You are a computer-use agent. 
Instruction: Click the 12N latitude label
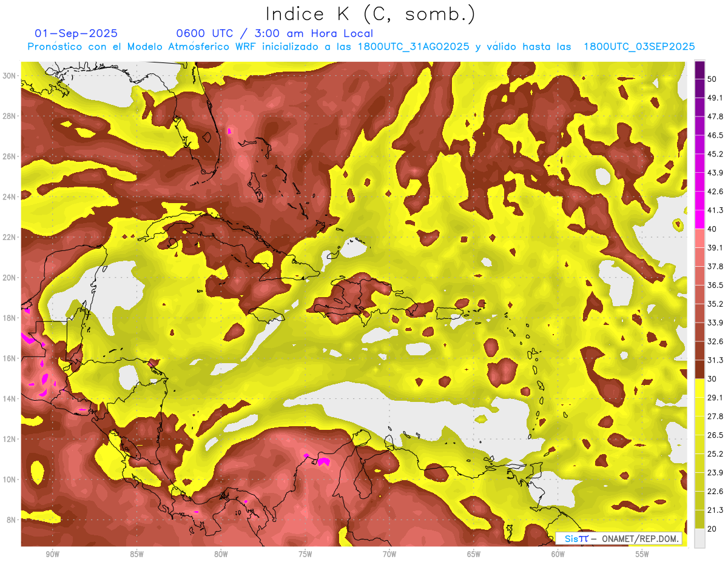tap(10, 439)
